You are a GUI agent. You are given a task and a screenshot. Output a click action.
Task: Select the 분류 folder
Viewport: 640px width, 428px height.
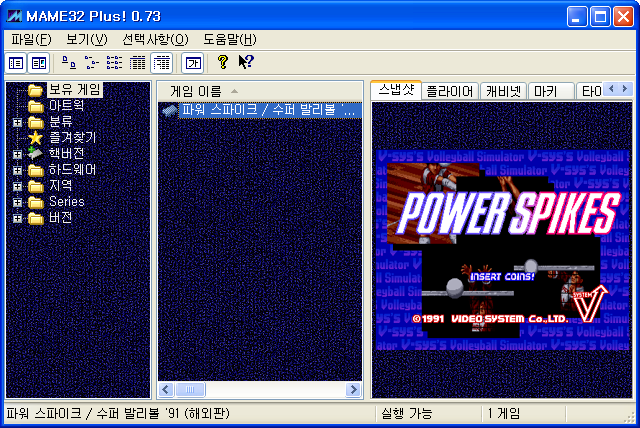click(60, 122)
